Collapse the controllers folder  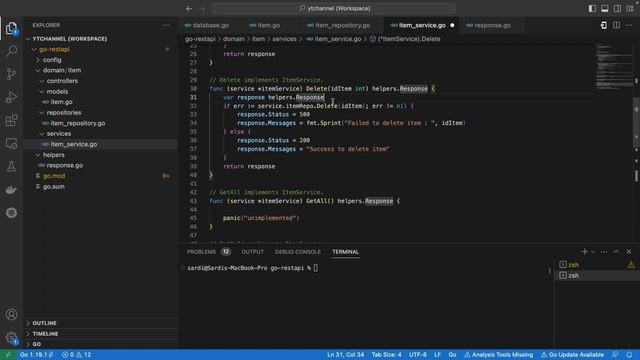(100, 81)
